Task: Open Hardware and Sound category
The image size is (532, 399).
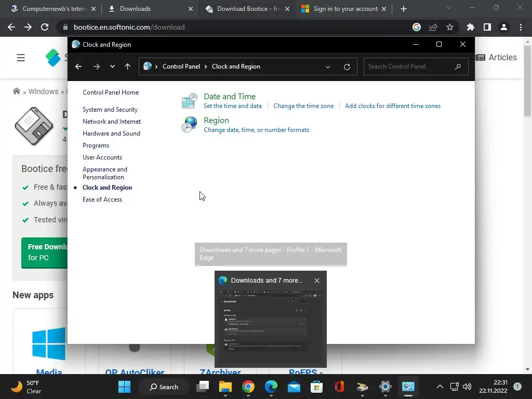Action: pos(111,134)
